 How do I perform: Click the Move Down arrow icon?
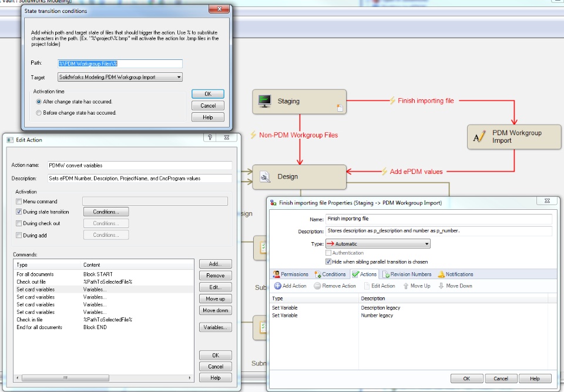pyautogui.click(x=441, y=286)
